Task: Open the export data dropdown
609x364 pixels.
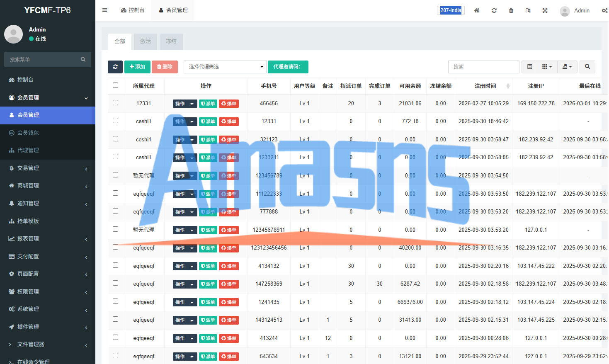Action: click(x=567, y=67)
